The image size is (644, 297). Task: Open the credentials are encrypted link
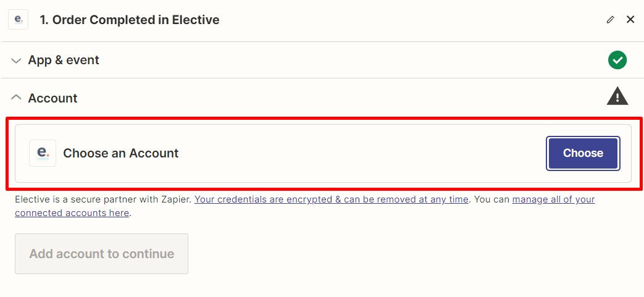tap(332, 199)
